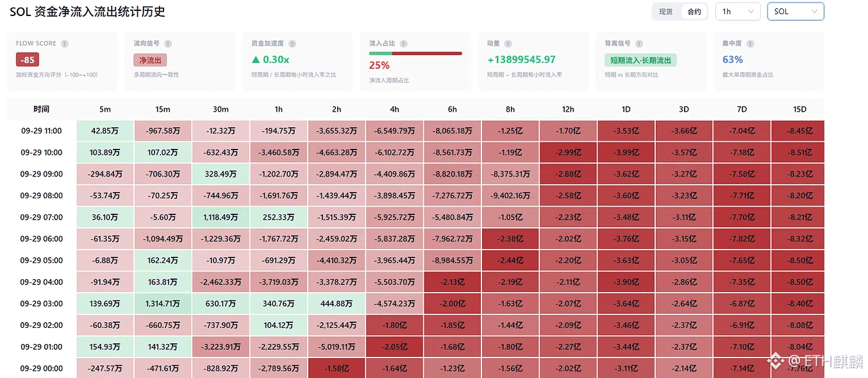This screenshot has height=378, width=868.
Task: Click help icon beside 动量
Action: pos(508,44)
